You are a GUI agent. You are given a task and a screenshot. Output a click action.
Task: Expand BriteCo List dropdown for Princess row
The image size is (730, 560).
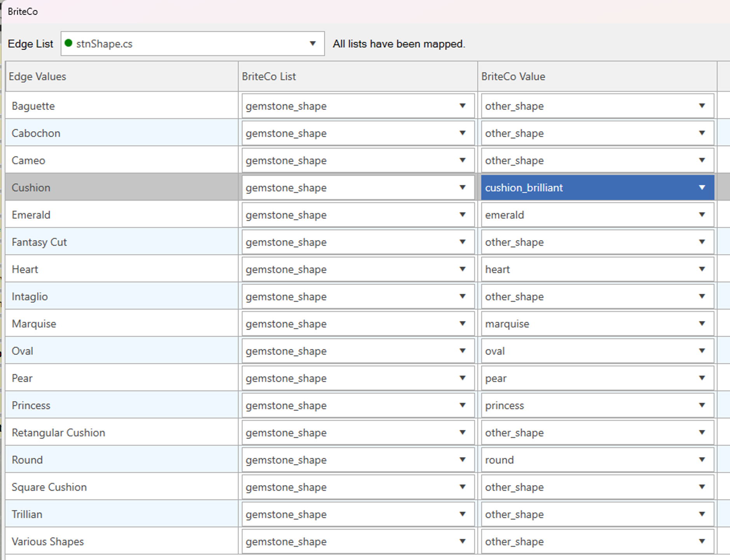462,405
